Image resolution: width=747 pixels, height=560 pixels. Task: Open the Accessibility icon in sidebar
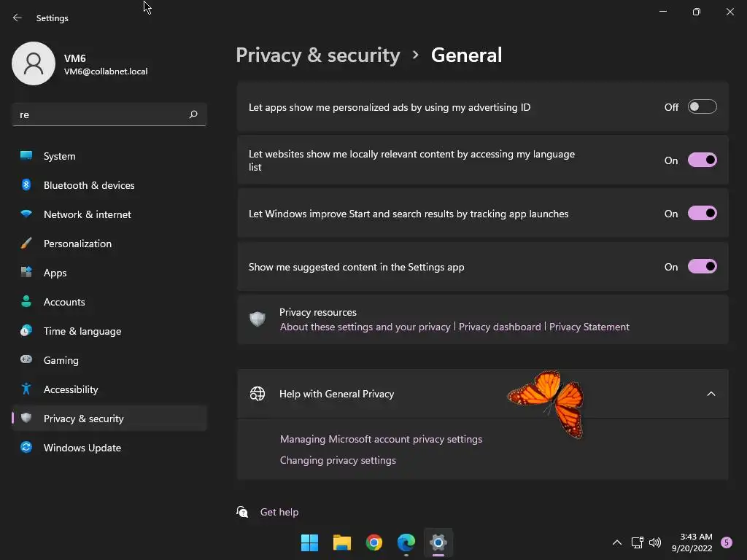pyautogui.click(x=26, y=389)
